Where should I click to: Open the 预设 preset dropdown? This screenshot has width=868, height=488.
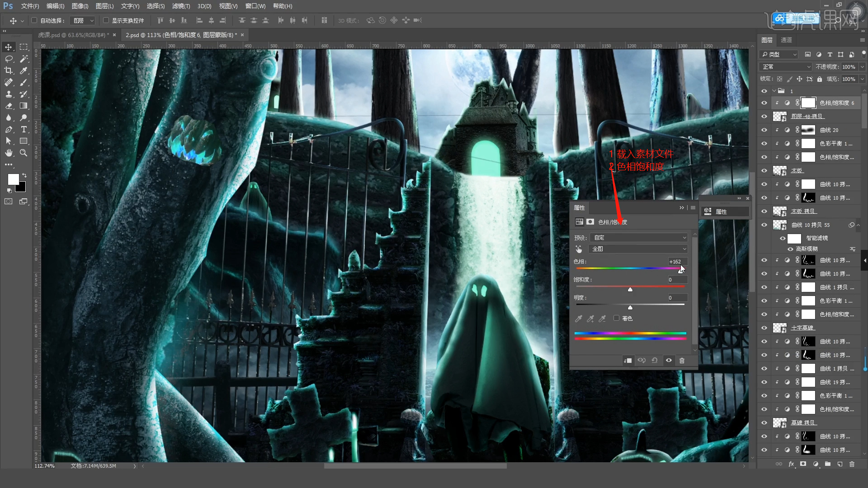pos(639,238)
